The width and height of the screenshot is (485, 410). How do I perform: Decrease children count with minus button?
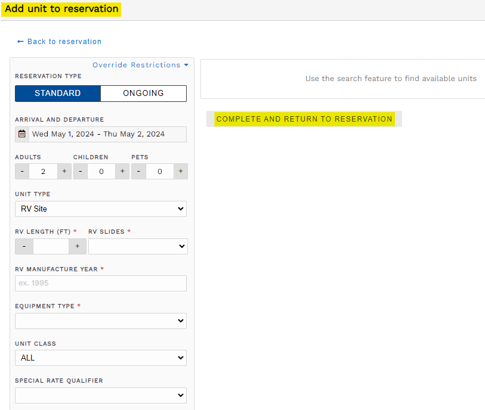tap(80, 171)
